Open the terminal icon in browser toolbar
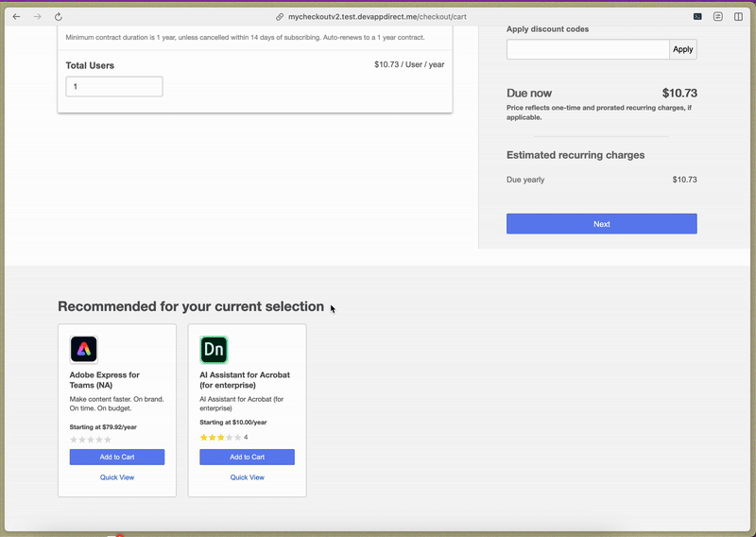 [697, 17]
